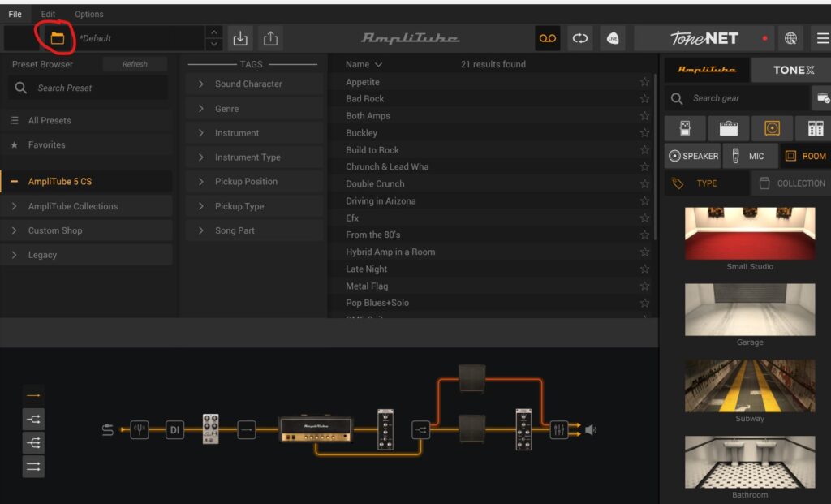The image size is (831, 504).
Task: Select the MIC button
Action: [x=746, y=156]
